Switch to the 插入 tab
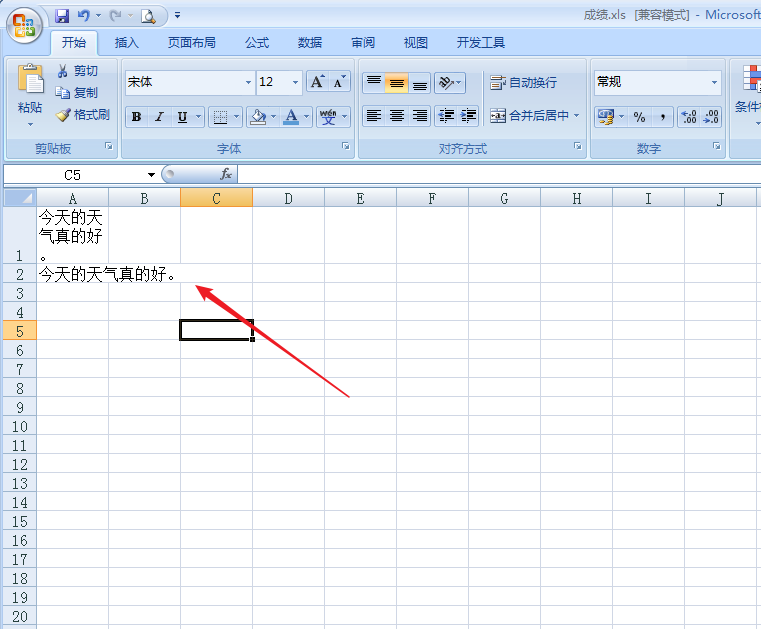Screen dimensions: 761x629 (127, 43)
